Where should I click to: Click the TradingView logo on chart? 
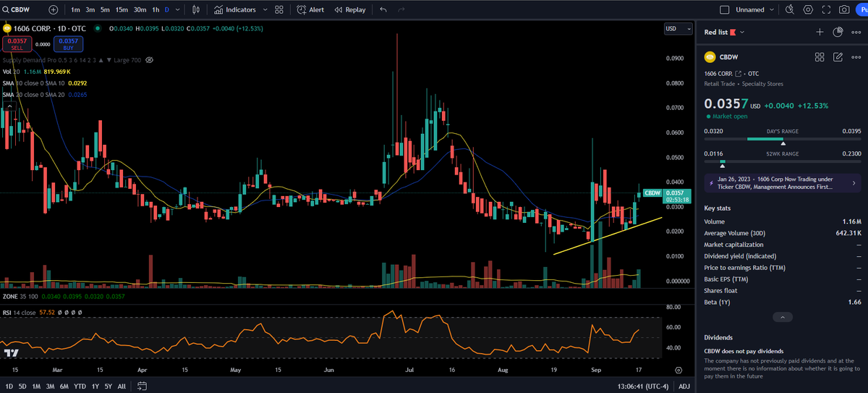(11, 353)
